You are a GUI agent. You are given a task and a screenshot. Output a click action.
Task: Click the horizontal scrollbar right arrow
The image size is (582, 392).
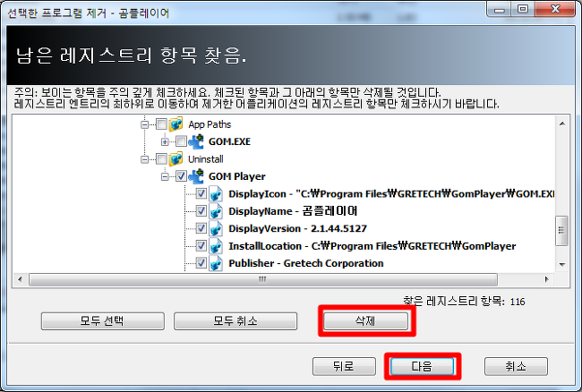(546, 279)
